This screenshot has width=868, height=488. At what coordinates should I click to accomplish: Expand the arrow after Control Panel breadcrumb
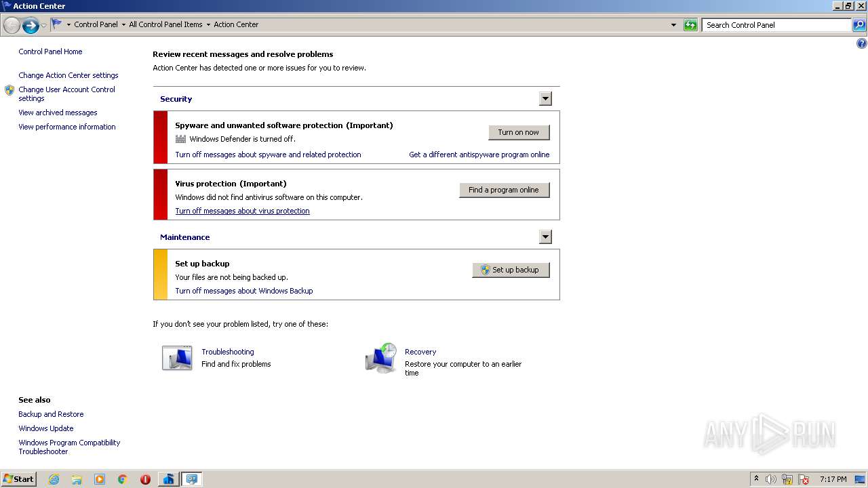click(123, 25)
